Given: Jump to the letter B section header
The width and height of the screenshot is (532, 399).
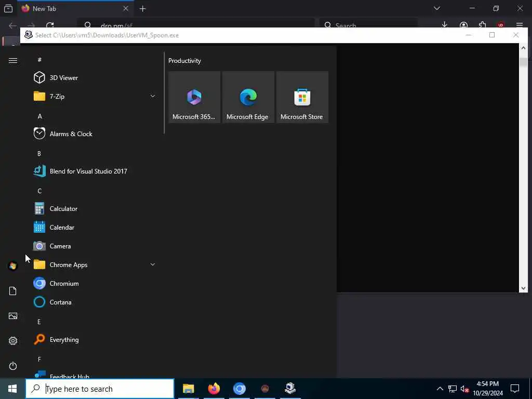Looking at the screenshot, I should pos(39,154).
